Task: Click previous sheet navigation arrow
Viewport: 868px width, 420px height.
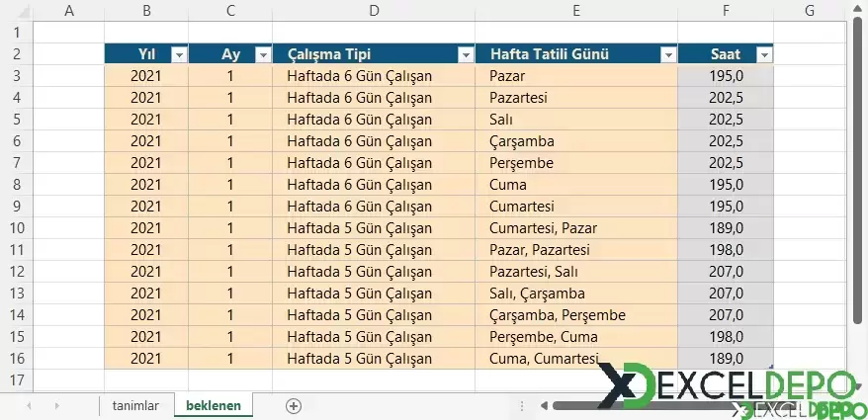Action: tap(29, 406)
